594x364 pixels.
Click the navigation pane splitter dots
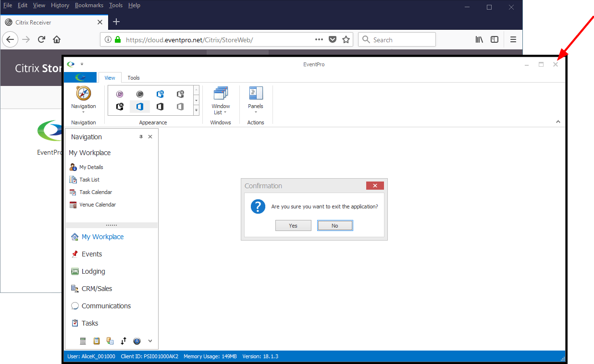click(x=111, y=225)
